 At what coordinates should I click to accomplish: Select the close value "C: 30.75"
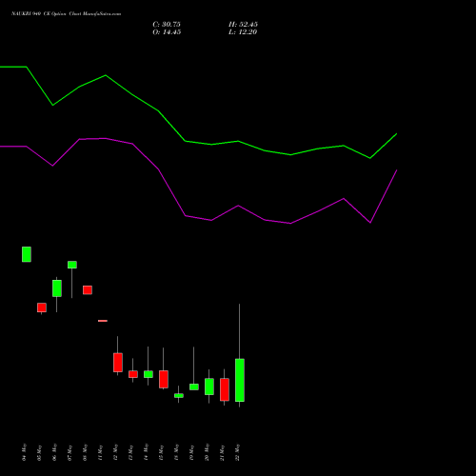click(x=167, y=25)
